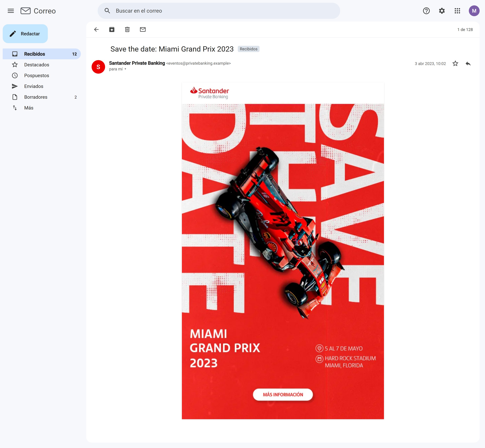The height and width of the screenshot is (448, 485).
Task: Open the Recibidos folder
Action: click(x=42, y=54)
